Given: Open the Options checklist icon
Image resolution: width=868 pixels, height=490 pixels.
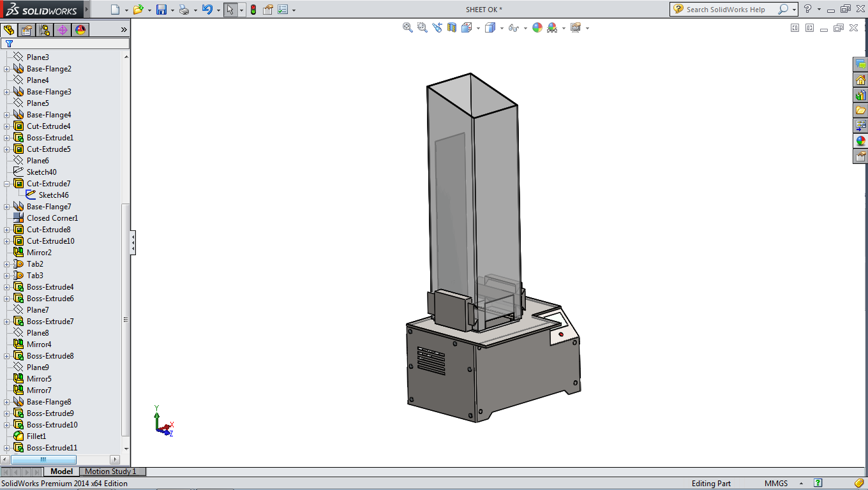Looking at the screenshot, I should (283, 10).
